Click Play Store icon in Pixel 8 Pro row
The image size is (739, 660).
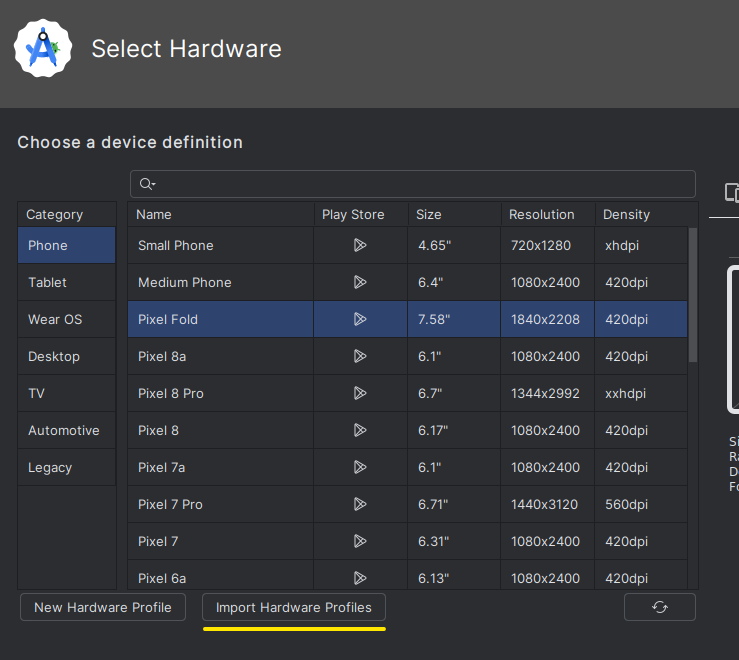click(x=360, y=393)
